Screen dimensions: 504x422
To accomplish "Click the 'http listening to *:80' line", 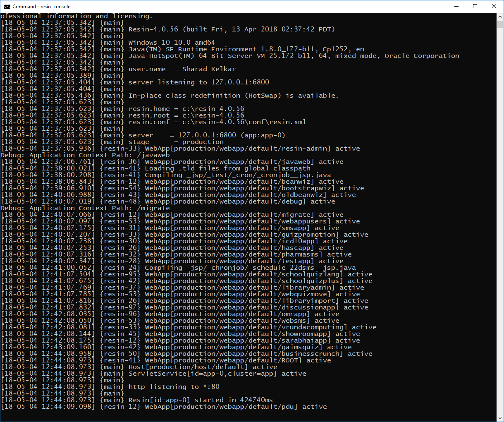I will (174, 387).
